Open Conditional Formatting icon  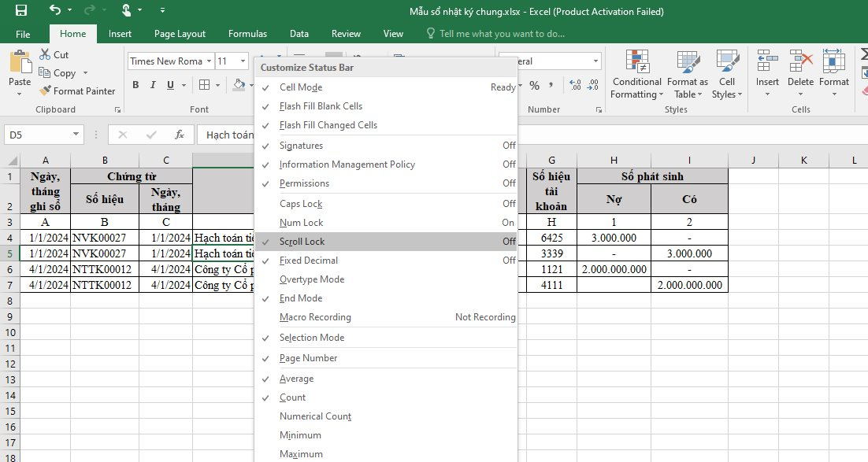click(636, 61)
